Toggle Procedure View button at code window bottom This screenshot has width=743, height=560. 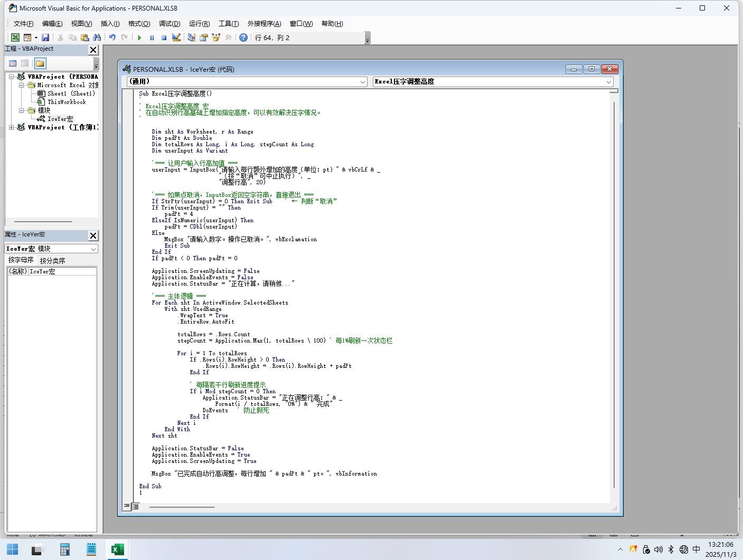pos(127,507)
